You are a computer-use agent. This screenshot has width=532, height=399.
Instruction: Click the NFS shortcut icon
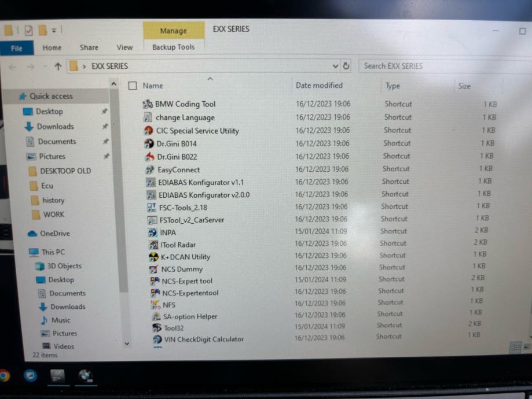click(x=156, y=304)
